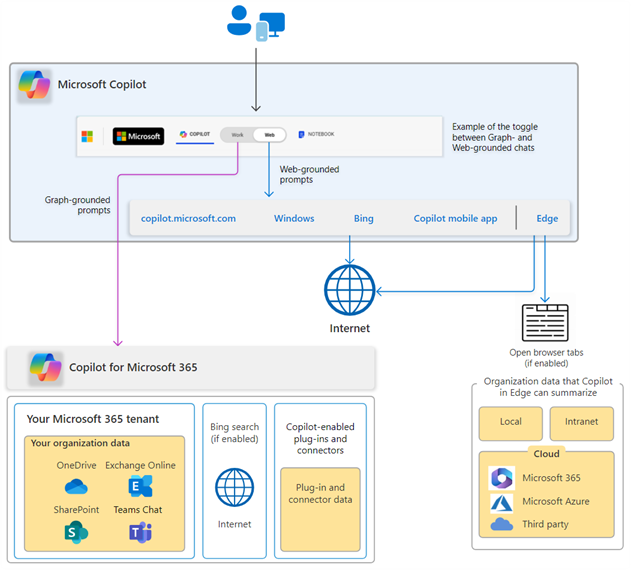Select the Intranet data box
This screenshot has height=570, width=631.
tap(582, 423)
